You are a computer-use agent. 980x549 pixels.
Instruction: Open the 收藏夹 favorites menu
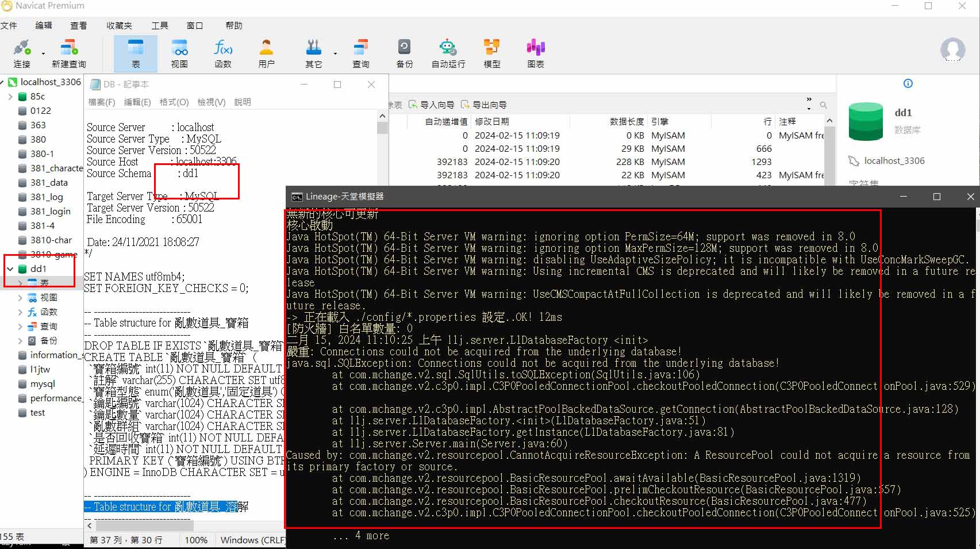(119, 25)
